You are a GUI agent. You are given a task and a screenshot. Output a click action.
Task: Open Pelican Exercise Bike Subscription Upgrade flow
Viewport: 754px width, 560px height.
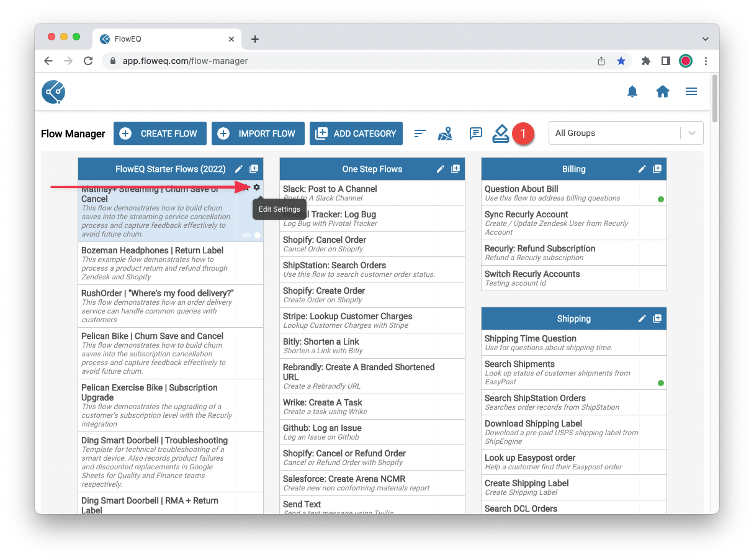171,405
